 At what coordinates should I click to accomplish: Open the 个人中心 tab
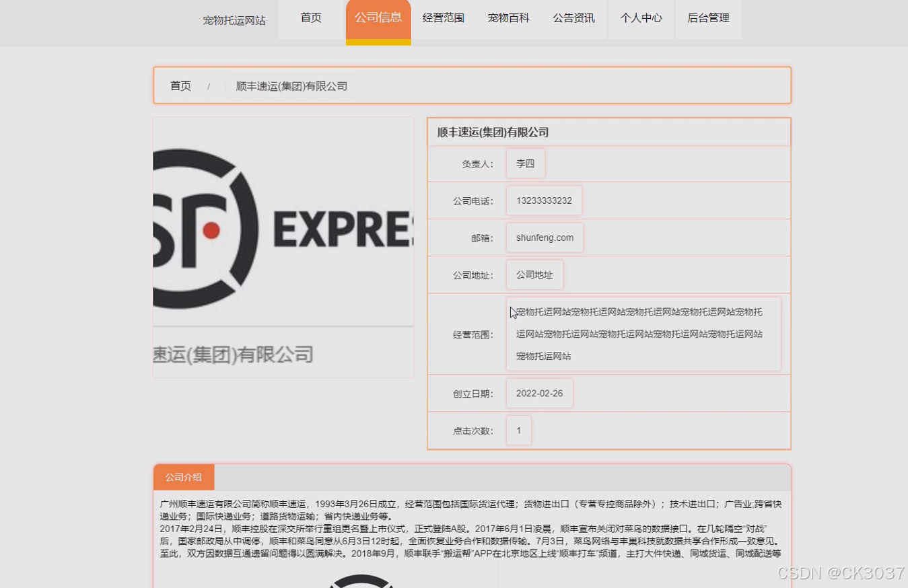tap(641, 18)
